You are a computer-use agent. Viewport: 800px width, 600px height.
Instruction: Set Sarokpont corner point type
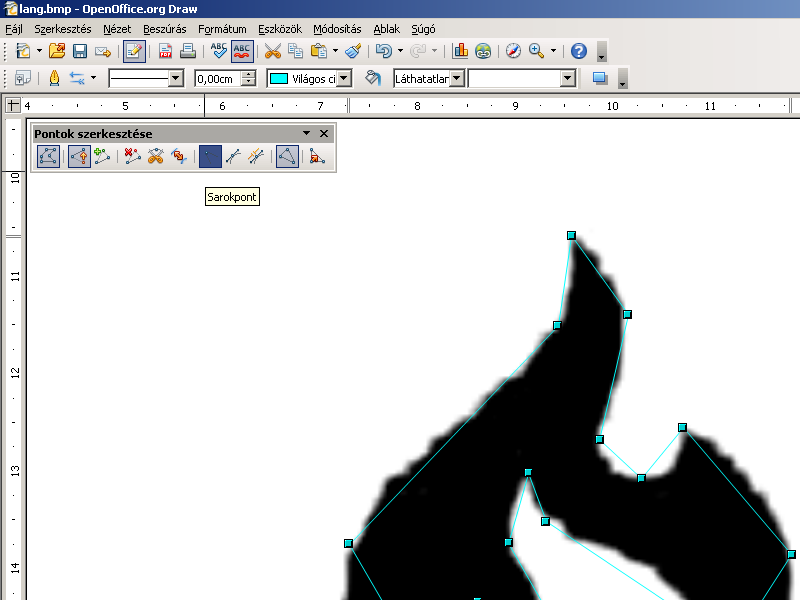coord(210,156)
